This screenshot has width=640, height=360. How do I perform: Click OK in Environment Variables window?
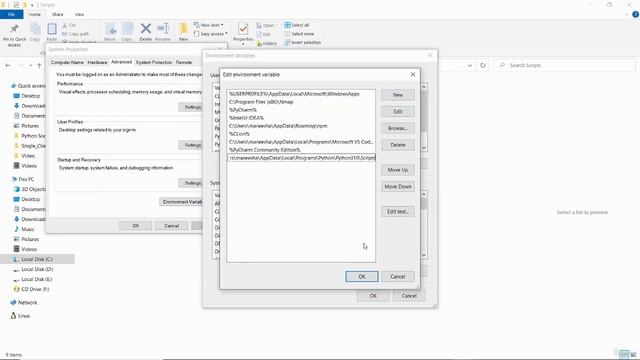[x=373, y=296]
